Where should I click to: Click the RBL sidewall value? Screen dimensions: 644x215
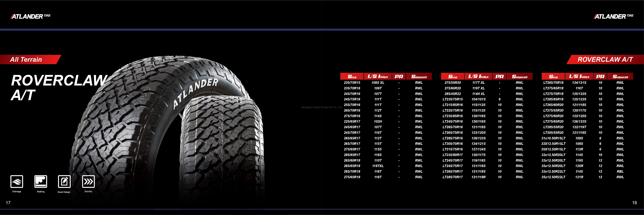(620, 171)
